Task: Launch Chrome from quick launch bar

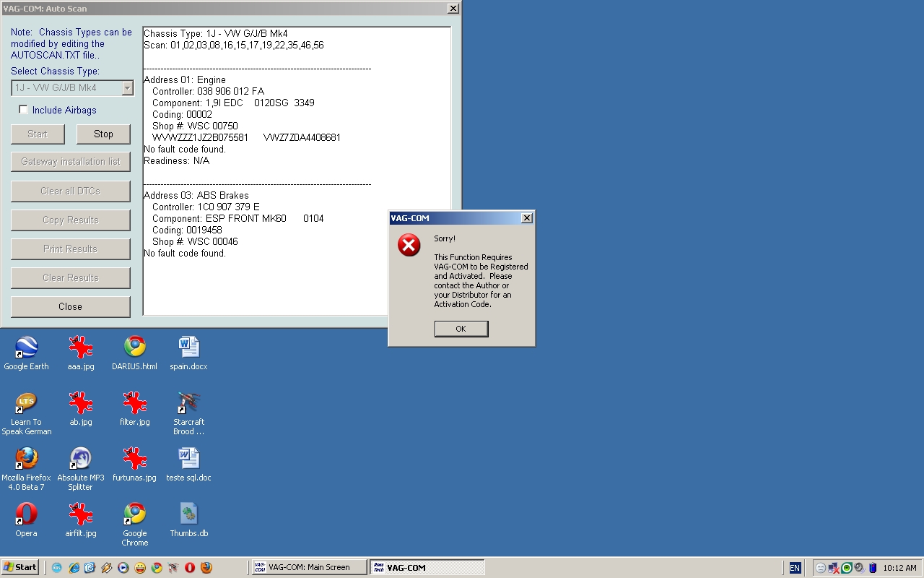Action: click(x=157, y=568)
